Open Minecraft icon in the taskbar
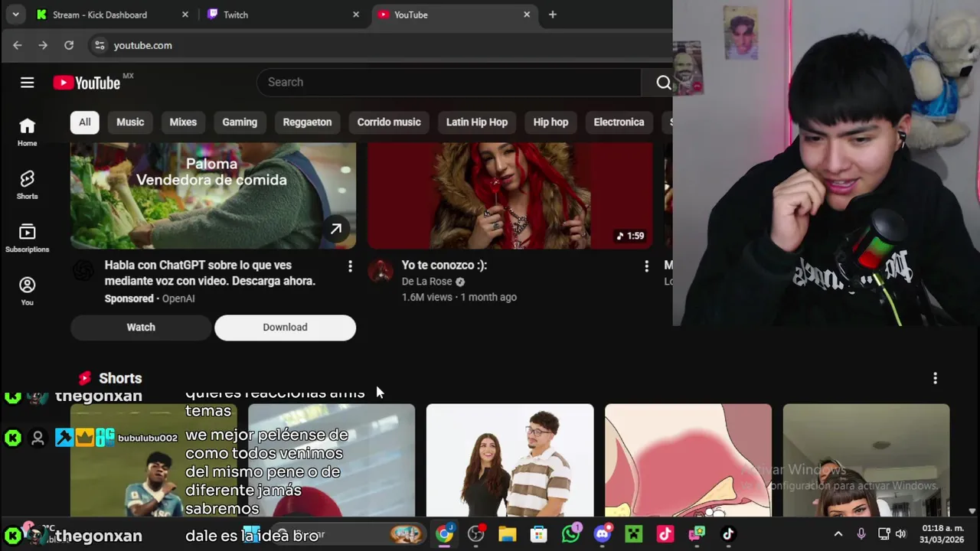The image size is (980, 551). coord(634,534)
